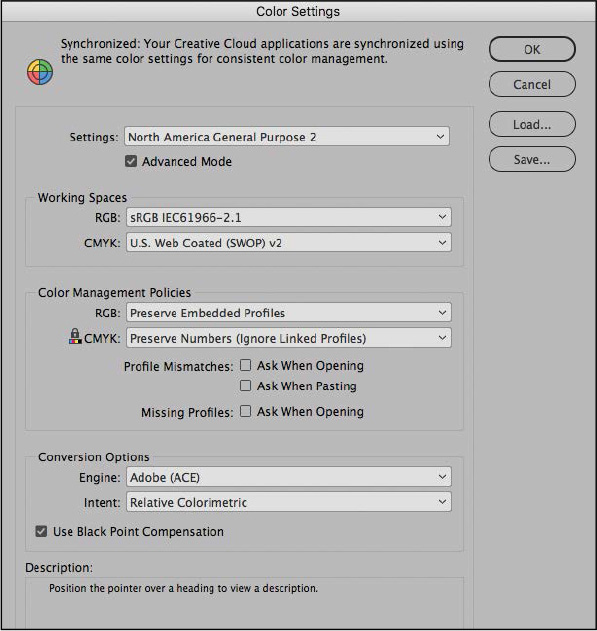The width and height of the screenshot is (597, 631).
Task: Click the Color Management Policies heading
Action: pyautogui.click(x=114, y=293)
